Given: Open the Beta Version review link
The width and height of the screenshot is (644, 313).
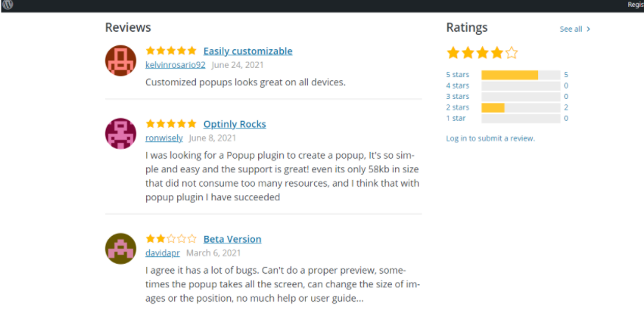Looking at the screenshot, I should tap(232, 239).
